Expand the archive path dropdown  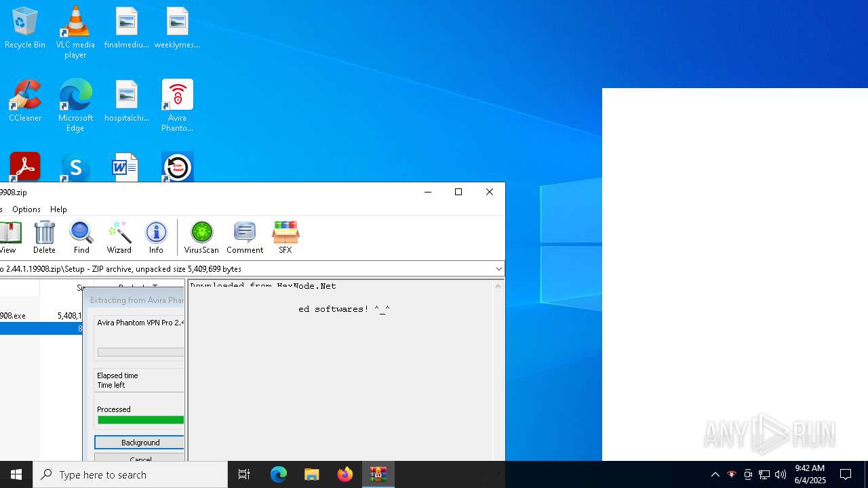[x=498, y=269]
